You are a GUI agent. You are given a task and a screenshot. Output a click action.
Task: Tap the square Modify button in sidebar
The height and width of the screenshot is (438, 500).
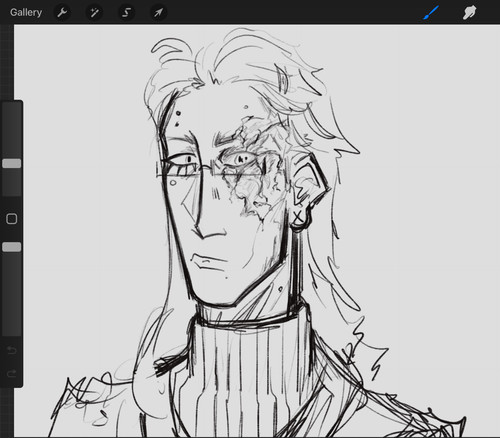pos(12,219)
